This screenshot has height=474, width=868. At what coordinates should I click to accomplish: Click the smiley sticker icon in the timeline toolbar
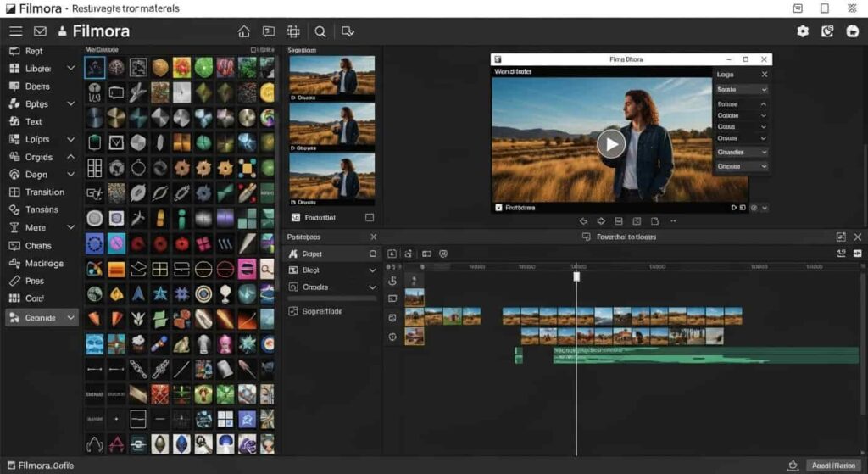[443, 254]
